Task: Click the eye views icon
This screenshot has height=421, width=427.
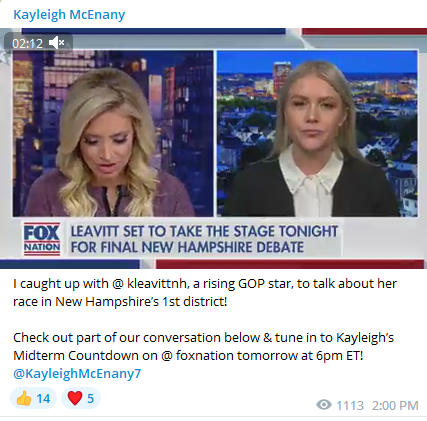Action: click(324, 405)
